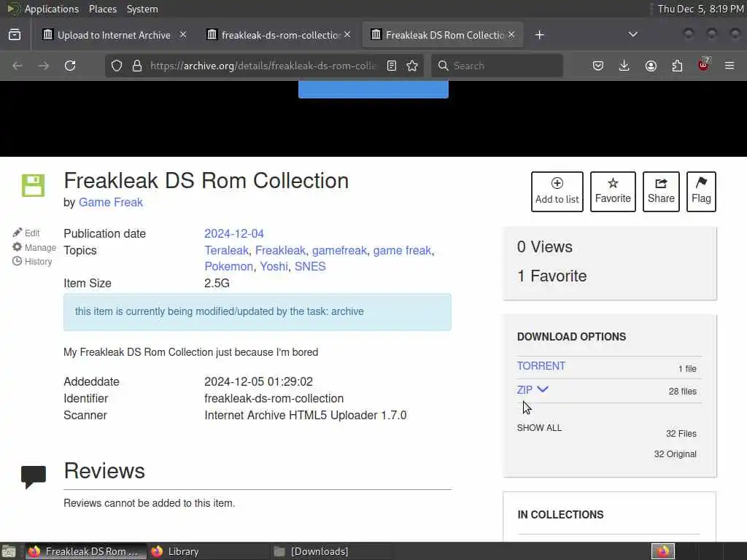The image size is (747, 560).
Task: Expand the list all tabs chevron
Action: click(x=632, y=34)
